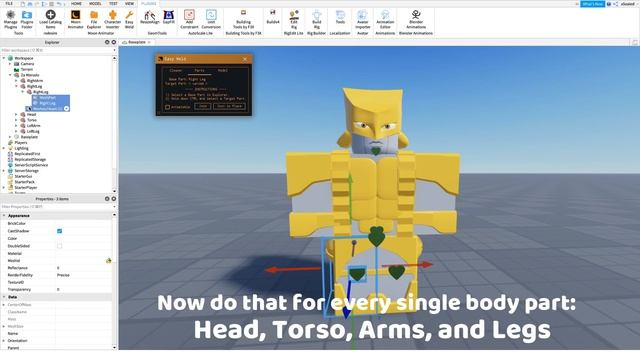Enable the DoubleSided property checkbox
Image resolution: width=640 pixels, height=360 pixels.
tap(60, 246)
